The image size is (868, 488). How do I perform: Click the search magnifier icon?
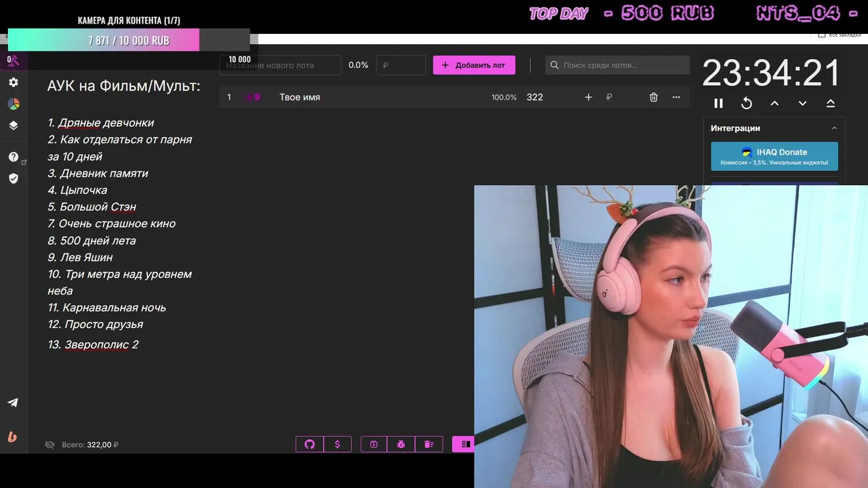pos(555,65)
